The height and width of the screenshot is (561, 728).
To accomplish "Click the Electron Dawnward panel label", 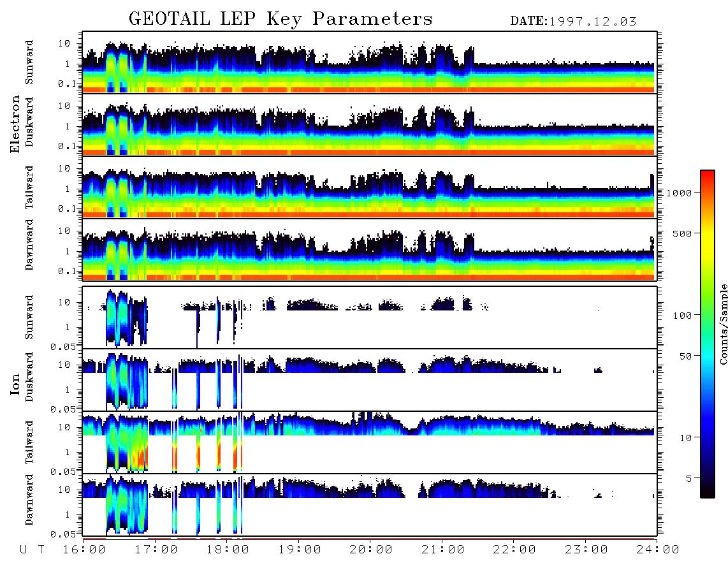I will (x=29, y=245).
